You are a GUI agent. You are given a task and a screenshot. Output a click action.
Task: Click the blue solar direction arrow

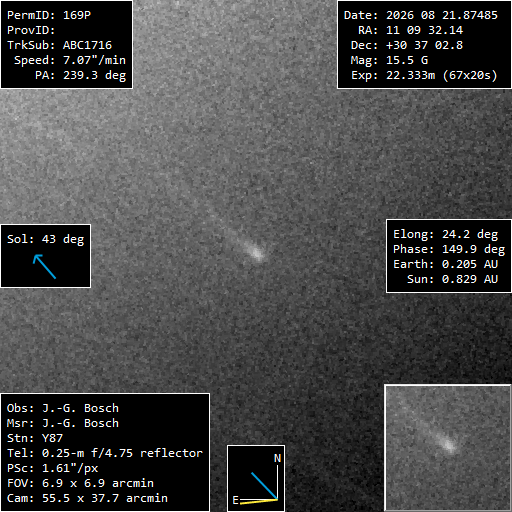click(x=44, y=266)
